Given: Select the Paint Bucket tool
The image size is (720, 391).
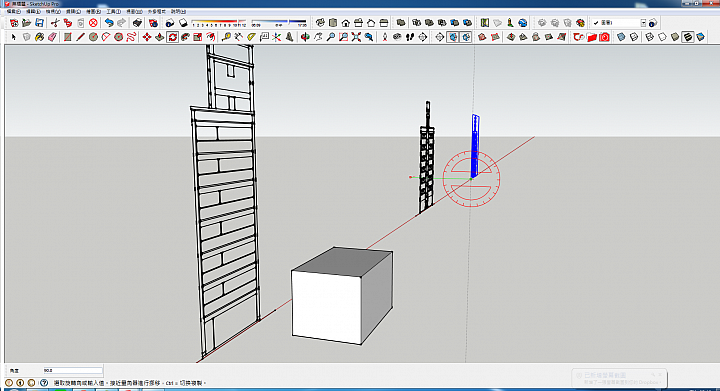Looking at the screenshot, I should point(39,37).
